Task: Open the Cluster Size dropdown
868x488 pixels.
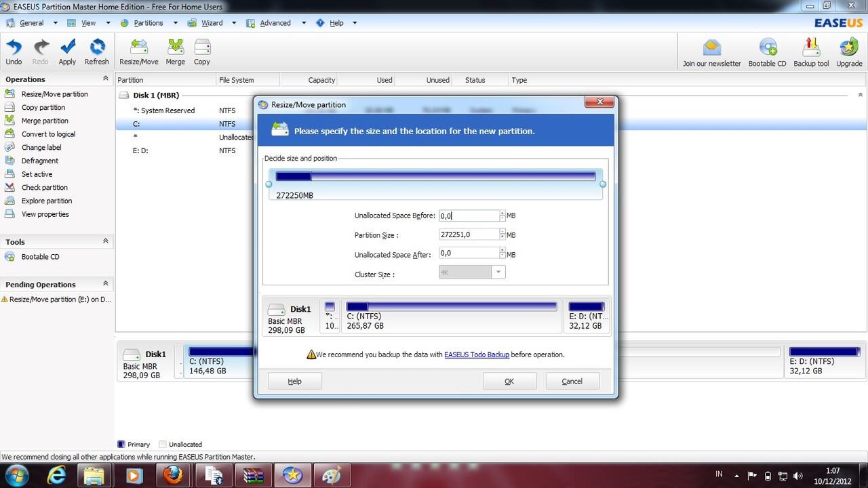Action: (498, 272)
